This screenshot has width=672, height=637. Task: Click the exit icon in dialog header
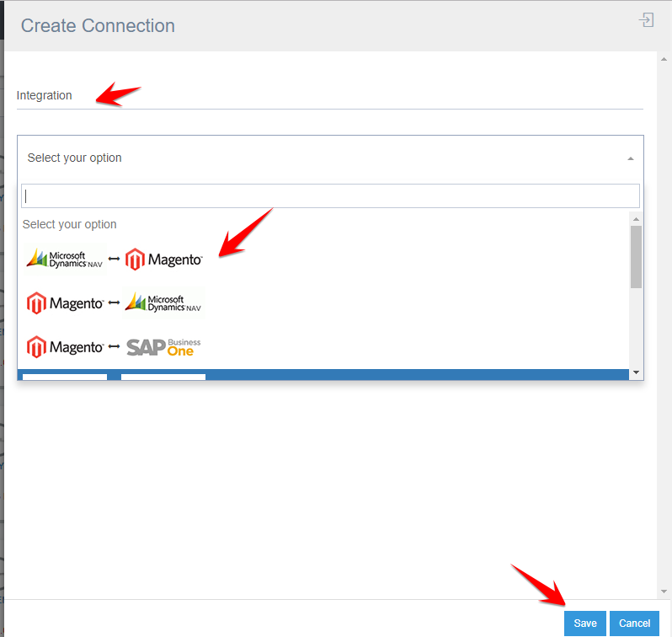(x=646, y=20)
